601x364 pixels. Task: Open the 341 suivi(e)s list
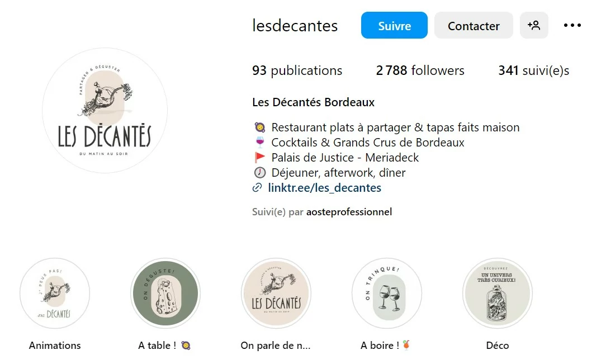pyautogui.click(x=533, y=70)
